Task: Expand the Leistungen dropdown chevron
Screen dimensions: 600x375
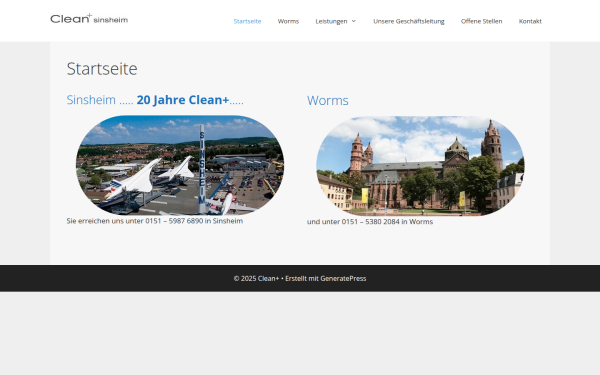Action: pyautogui.click(x=354, y=21)
